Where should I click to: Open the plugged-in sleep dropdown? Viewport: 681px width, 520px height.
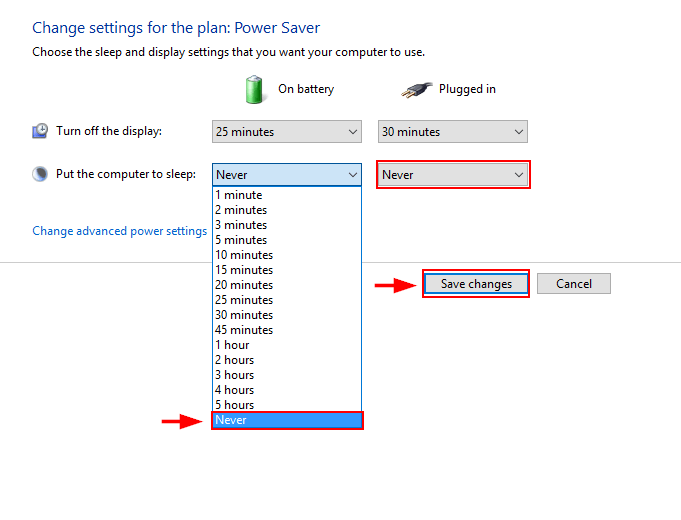(x=453, y=175)
